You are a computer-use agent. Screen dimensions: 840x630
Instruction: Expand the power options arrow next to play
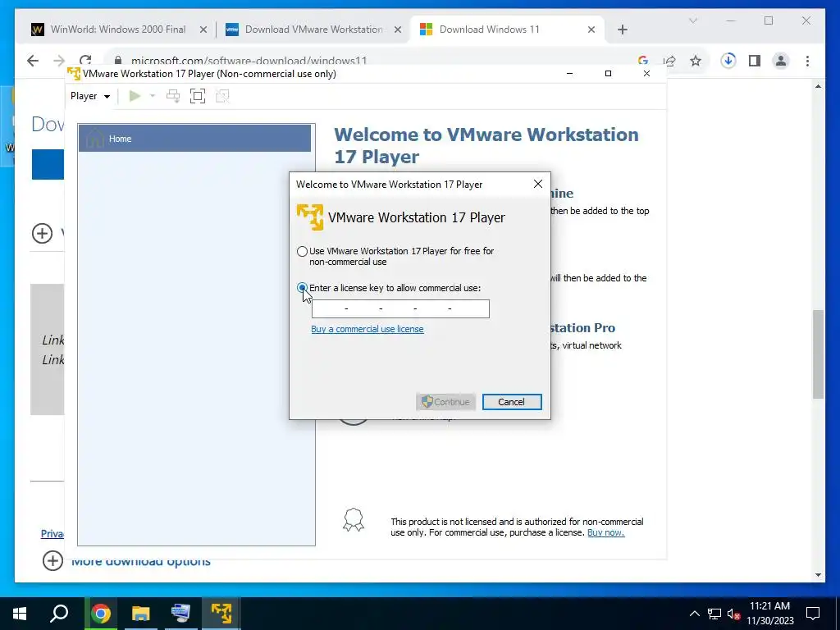[153, 96]
